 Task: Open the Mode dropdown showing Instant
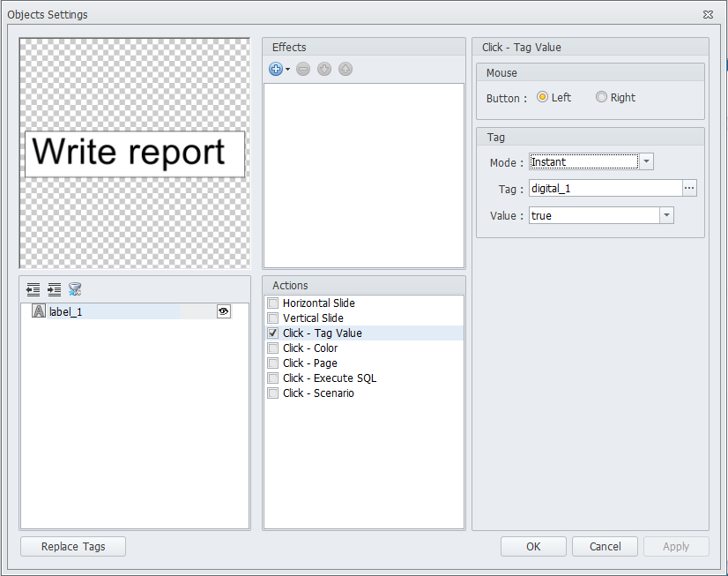point(646,161)
